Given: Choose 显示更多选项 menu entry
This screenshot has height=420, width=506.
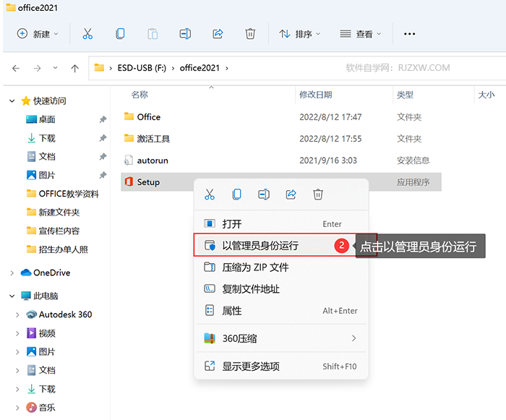Looking at the screenshot, I should point(281,366).
